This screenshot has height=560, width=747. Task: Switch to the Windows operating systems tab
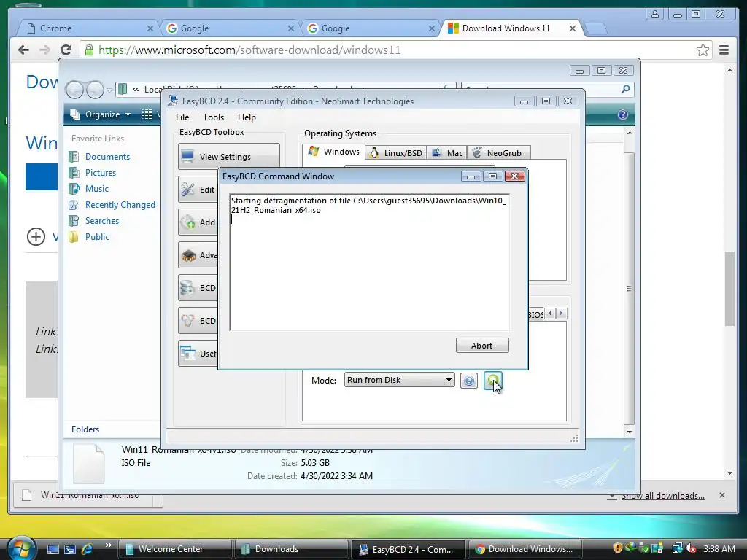point(334,152)
